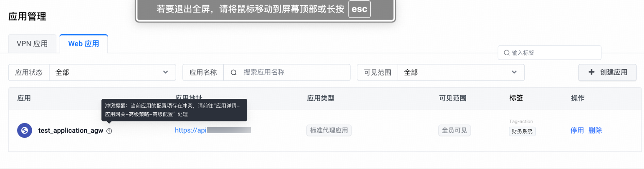Click the conflict help question-mark icon
The width and height of the screenshot is (644, 169).
tap(109, 131)
